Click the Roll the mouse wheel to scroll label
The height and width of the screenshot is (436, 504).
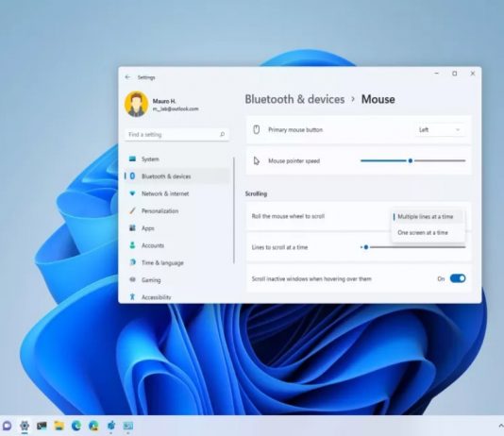(x=288, y=216)
